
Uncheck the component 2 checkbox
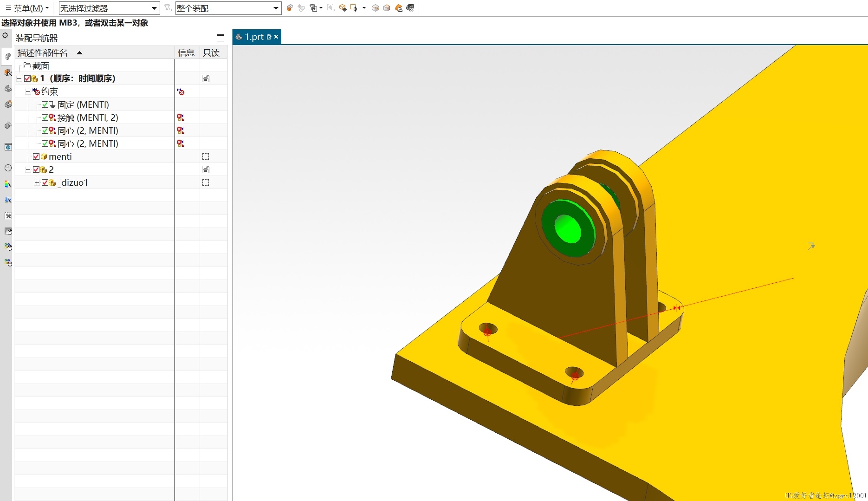[36, 169]
